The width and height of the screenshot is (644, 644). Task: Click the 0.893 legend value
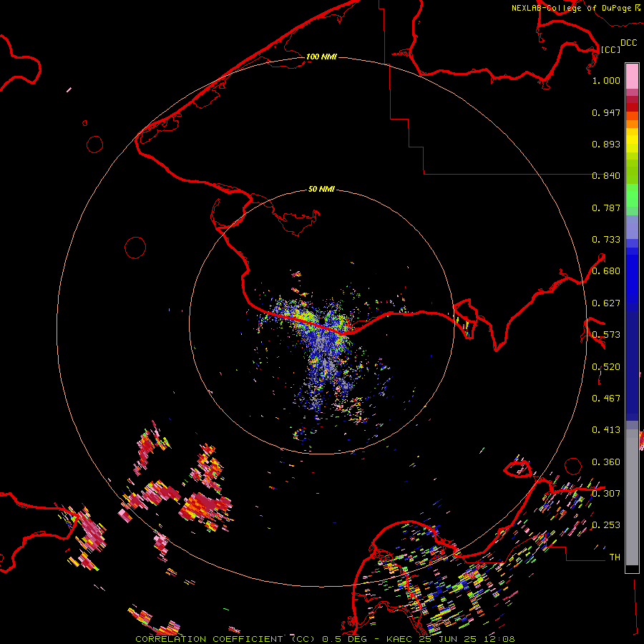(606, 144)
